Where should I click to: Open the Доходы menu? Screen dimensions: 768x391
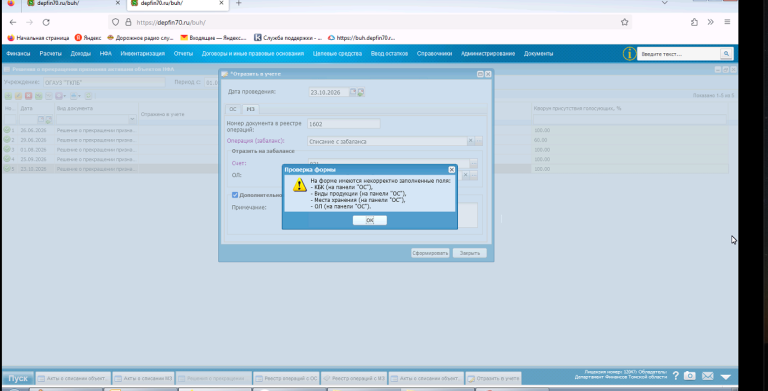pos(80,53)
